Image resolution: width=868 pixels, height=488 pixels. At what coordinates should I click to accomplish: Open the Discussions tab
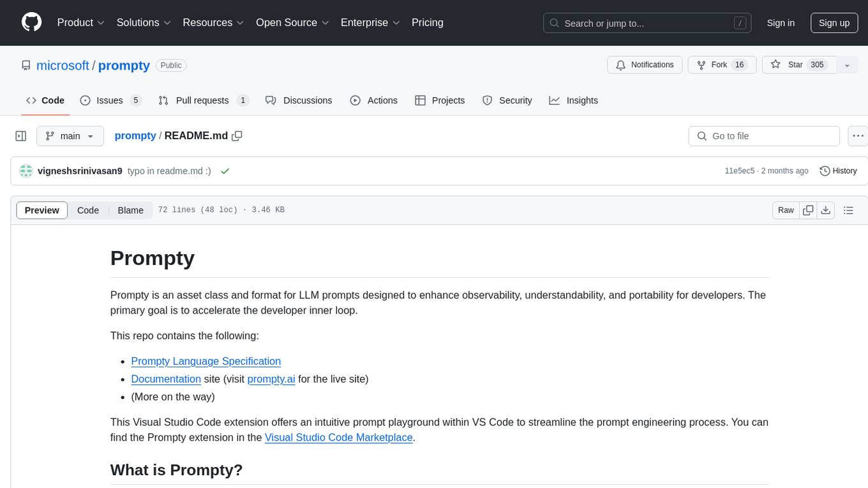[299, 100]
